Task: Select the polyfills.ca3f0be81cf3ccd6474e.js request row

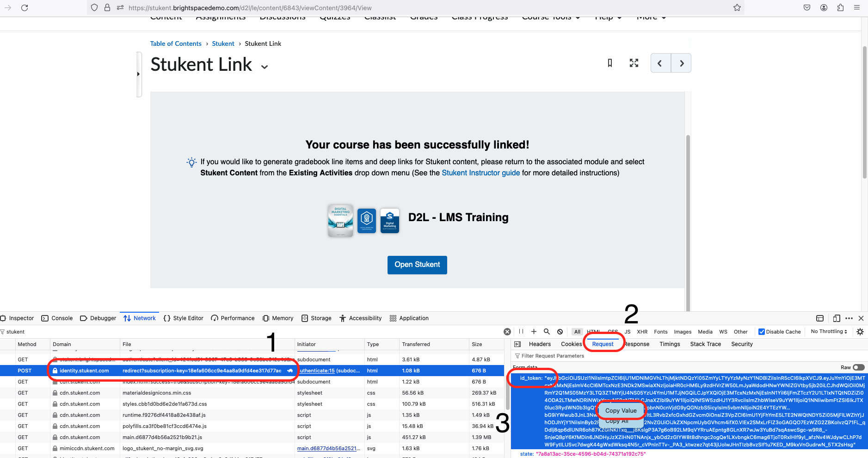Action: [252, 426]
